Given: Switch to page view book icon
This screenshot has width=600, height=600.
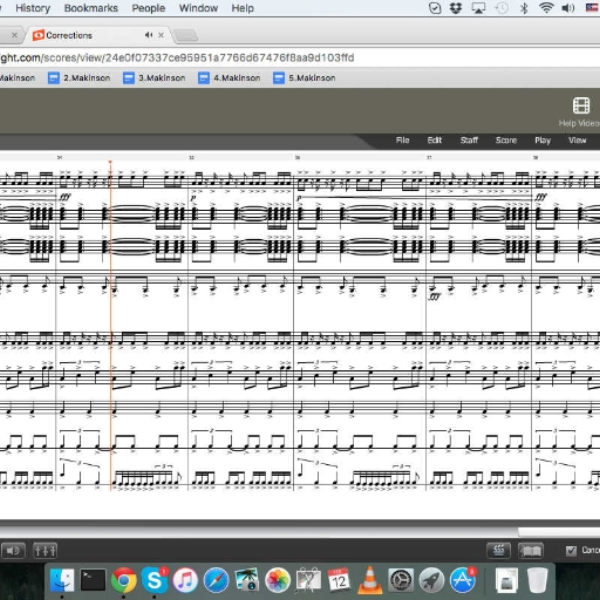Looking at the screenshot, I should point(531,550).
